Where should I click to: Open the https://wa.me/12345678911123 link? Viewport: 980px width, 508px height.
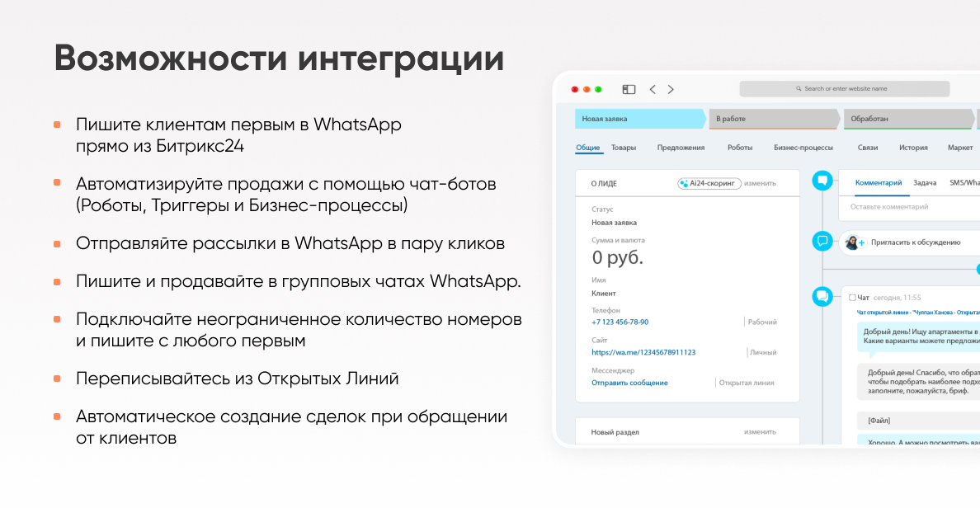click(643, 352)
